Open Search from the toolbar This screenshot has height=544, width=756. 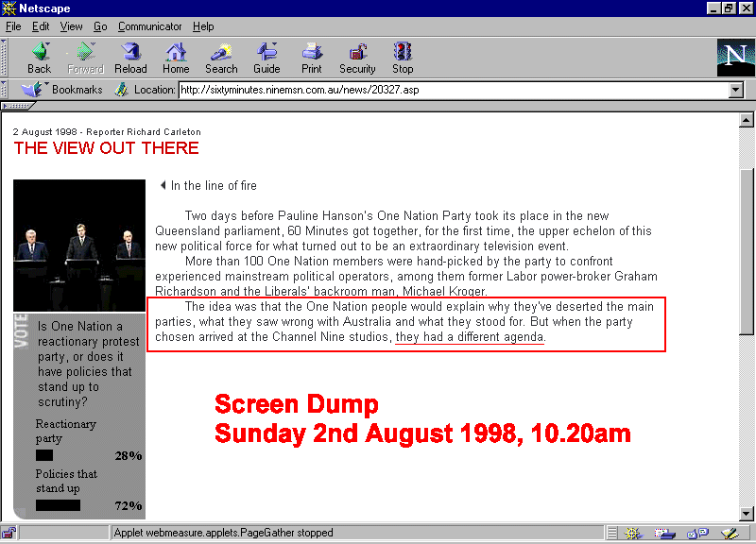(221, 58)
